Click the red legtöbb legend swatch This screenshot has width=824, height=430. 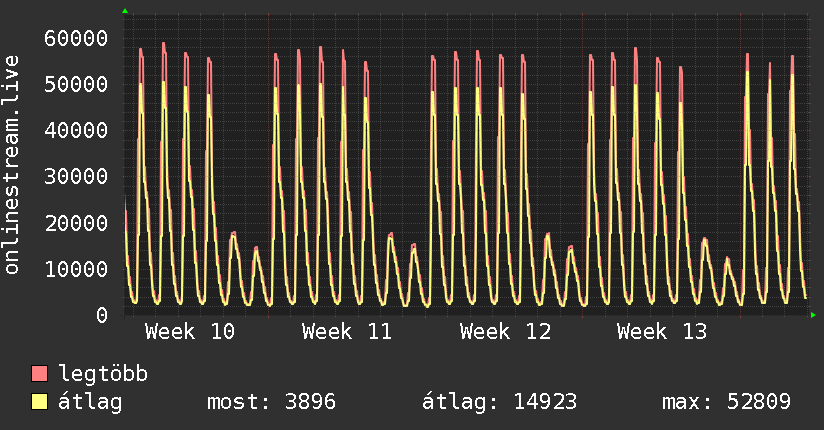pyautogui.click(x=40, y=374)
